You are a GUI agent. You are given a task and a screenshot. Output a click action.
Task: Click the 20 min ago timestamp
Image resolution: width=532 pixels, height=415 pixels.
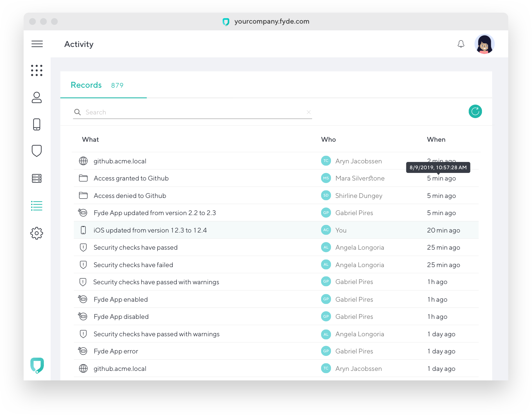click(x=443, y=230)
